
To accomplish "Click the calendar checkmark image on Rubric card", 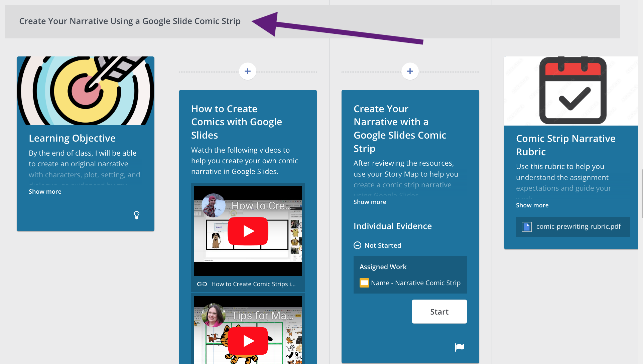I will [571, 91].
